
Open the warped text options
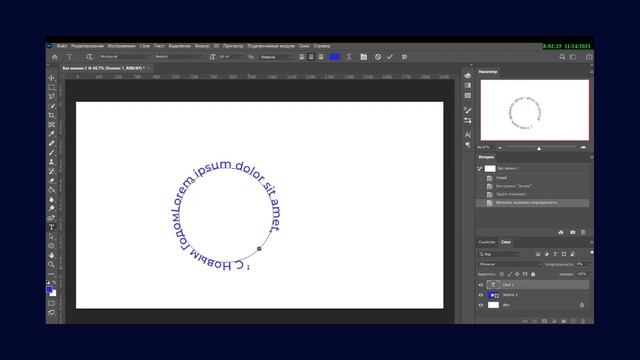click(x=349, y=57)
